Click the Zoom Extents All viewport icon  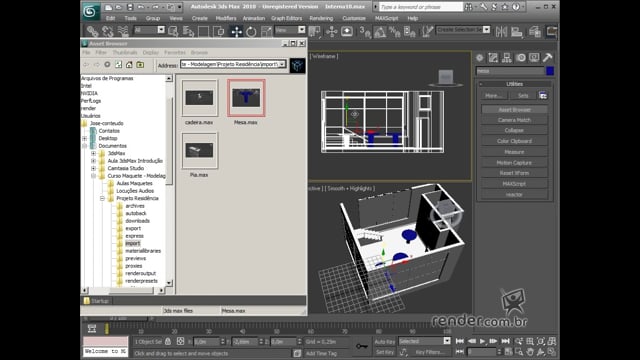coord(552,341)
